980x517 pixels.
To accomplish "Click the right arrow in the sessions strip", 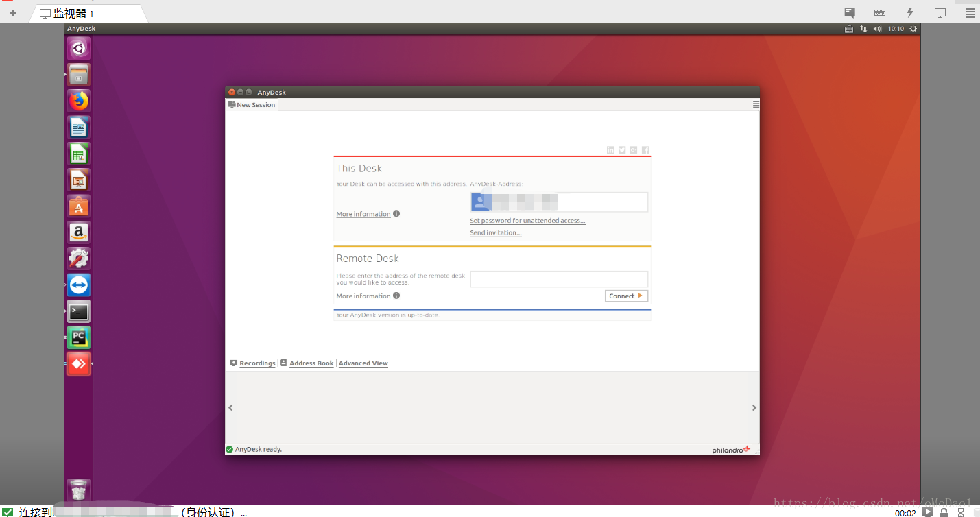I will tap(754, 407).
